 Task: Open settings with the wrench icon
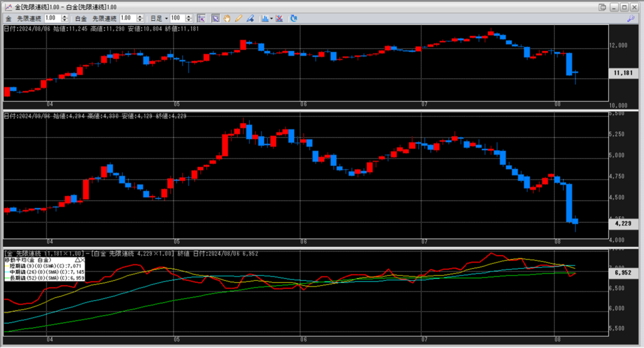(x=631, y=18)
